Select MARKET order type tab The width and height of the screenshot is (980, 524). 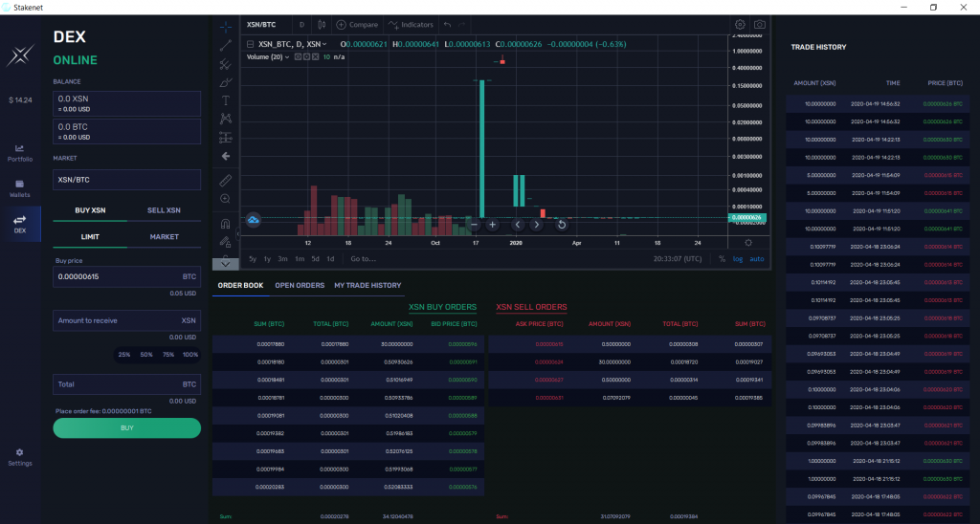point(164,237)
